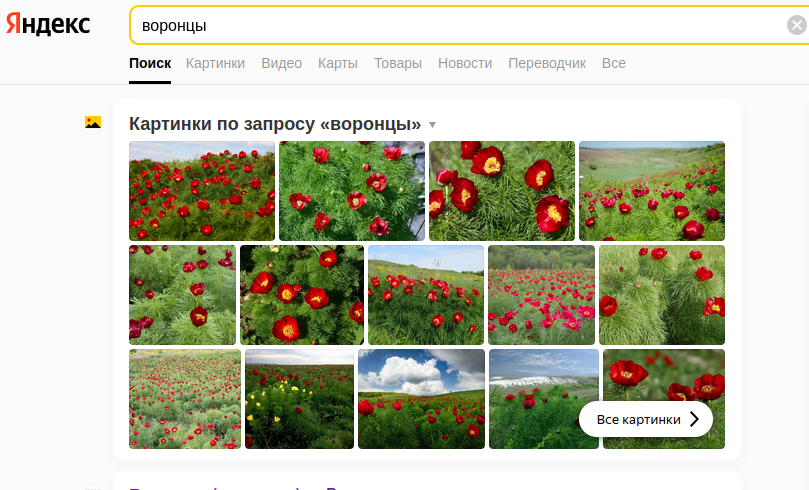Screen dimensions: 809x490
Task: Clear the search field with the X icon
Action: (797, 25)
